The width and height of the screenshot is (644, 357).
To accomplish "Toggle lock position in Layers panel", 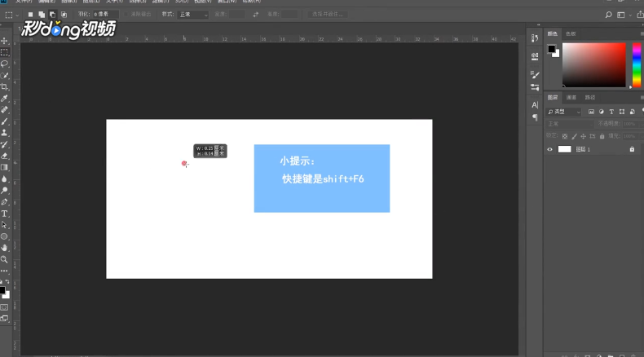I will (x=583, y=136).
